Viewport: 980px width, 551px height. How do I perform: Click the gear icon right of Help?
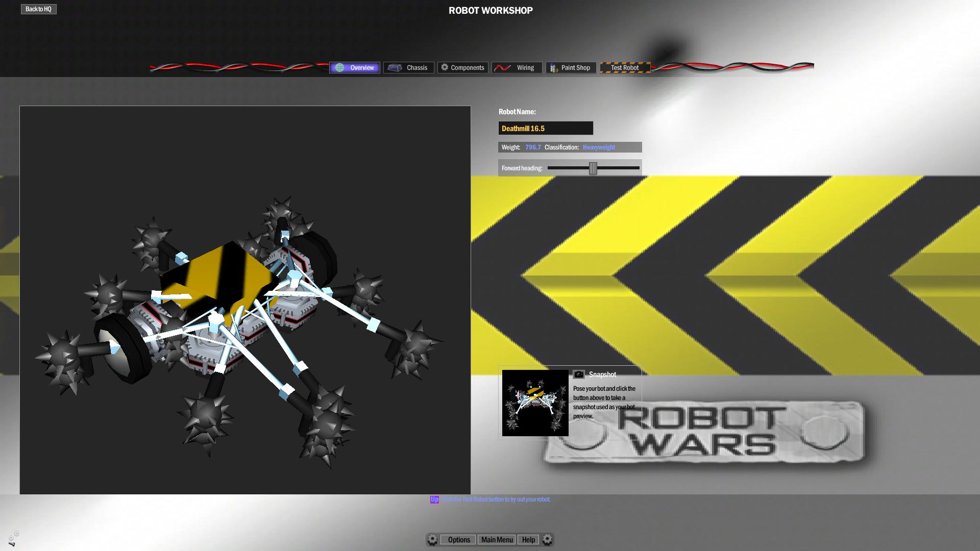pos(547,540)
